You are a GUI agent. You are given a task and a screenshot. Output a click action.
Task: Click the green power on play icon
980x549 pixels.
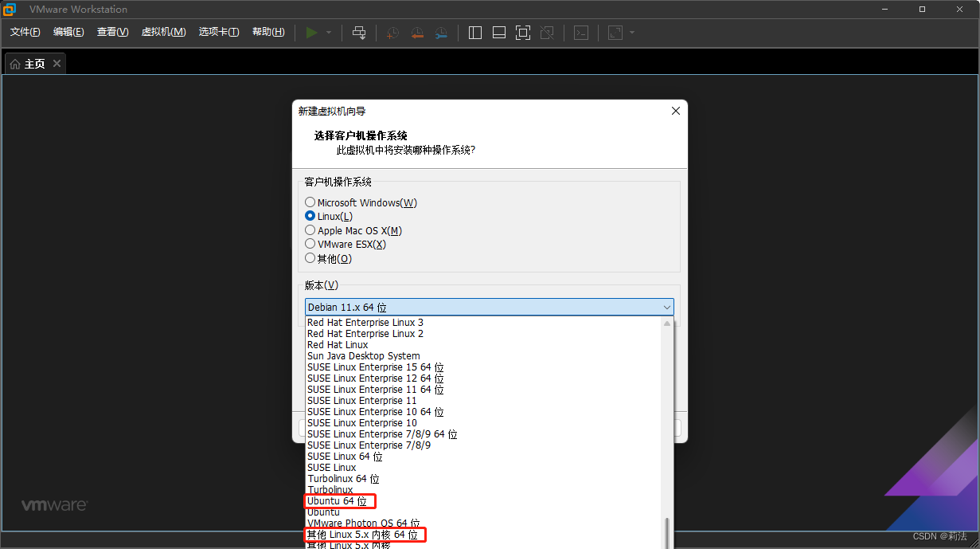coord(311,33)
